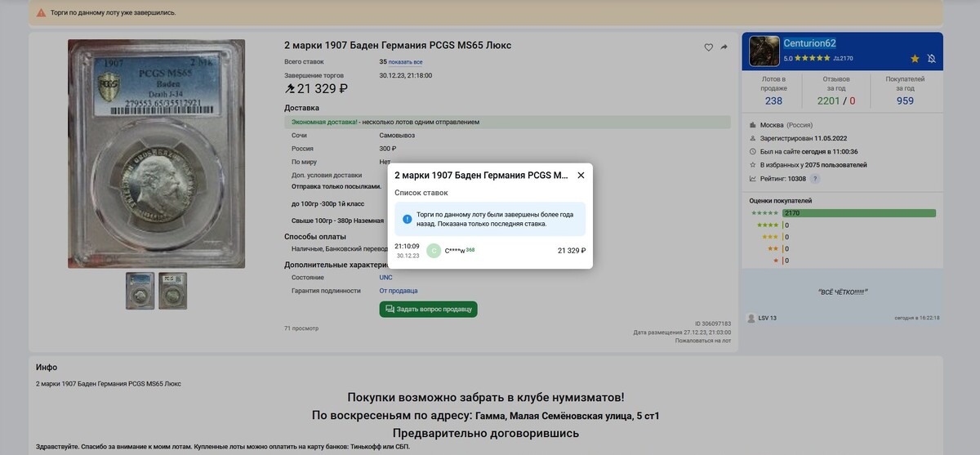Select second coin thumbnail image
Viewport: 980px width, 455px height.
tap(172, 291)
